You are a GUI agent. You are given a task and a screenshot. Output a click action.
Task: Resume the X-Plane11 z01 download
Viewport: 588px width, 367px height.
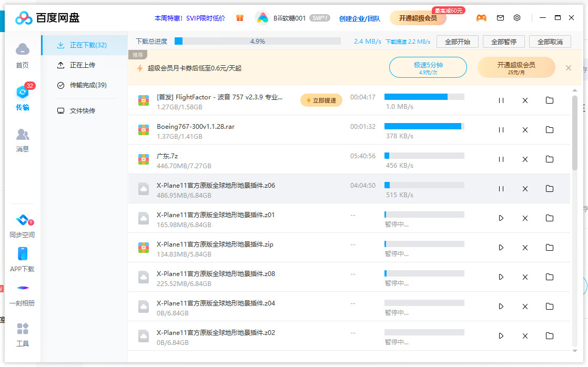501,218
